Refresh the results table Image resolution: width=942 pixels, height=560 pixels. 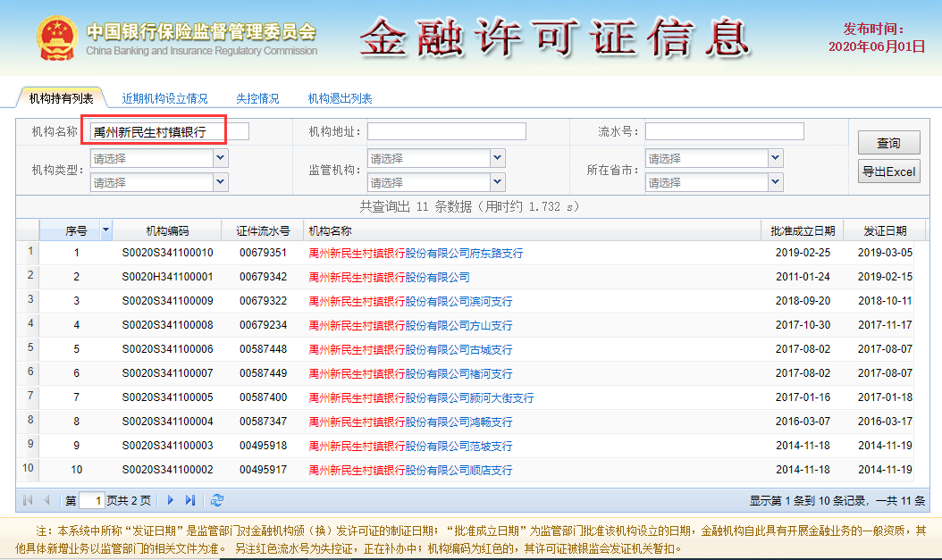pyautogui.click(x=217, y=500)
